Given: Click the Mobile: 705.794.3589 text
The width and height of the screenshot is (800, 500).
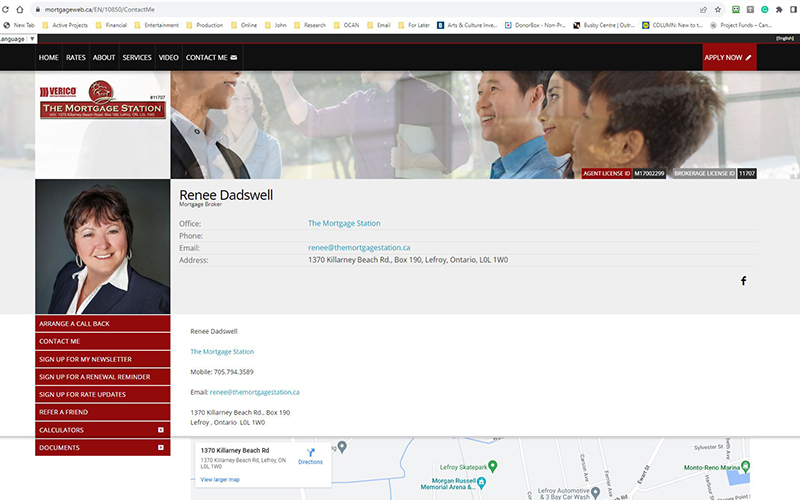Looking at the screenshot, I should click(x=222, y=372).
